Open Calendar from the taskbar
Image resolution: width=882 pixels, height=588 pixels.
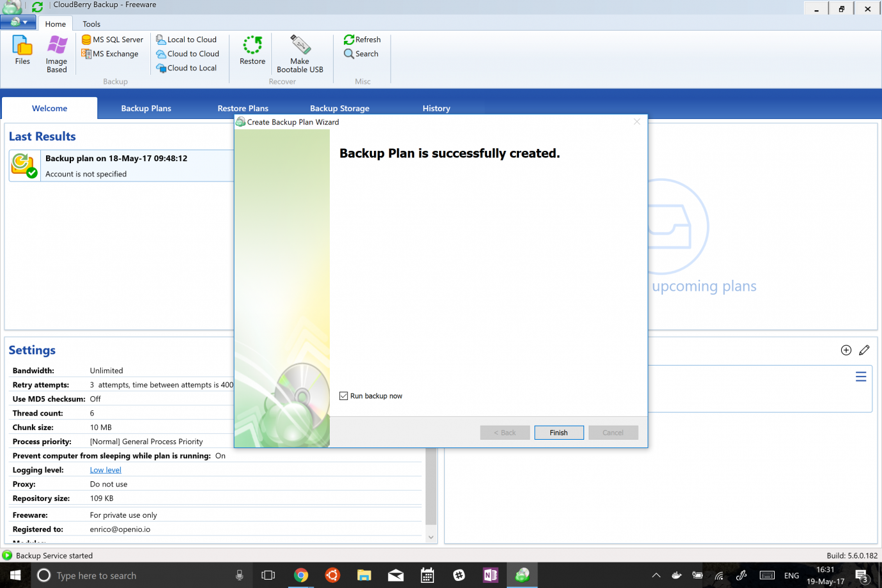point(428,575)
